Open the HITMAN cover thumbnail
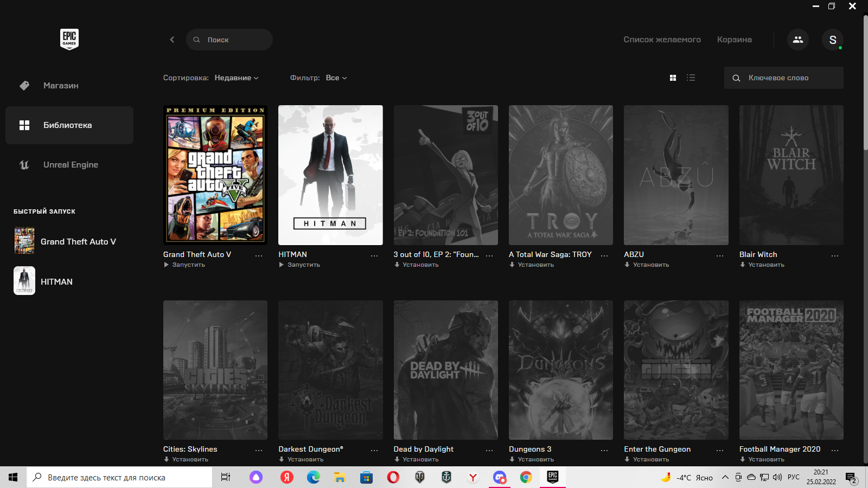This screenshot has width=868, height=488. pos(330,175)
